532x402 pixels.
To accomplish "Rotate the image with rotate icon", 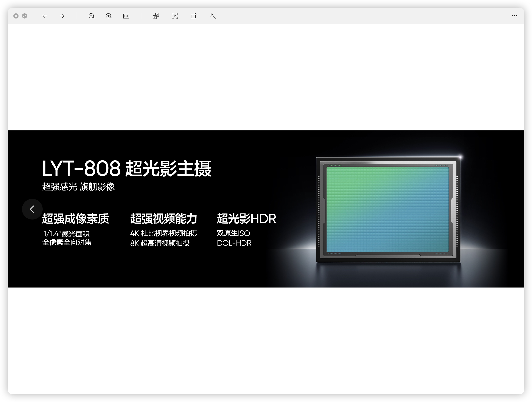I will coord(194,16).
